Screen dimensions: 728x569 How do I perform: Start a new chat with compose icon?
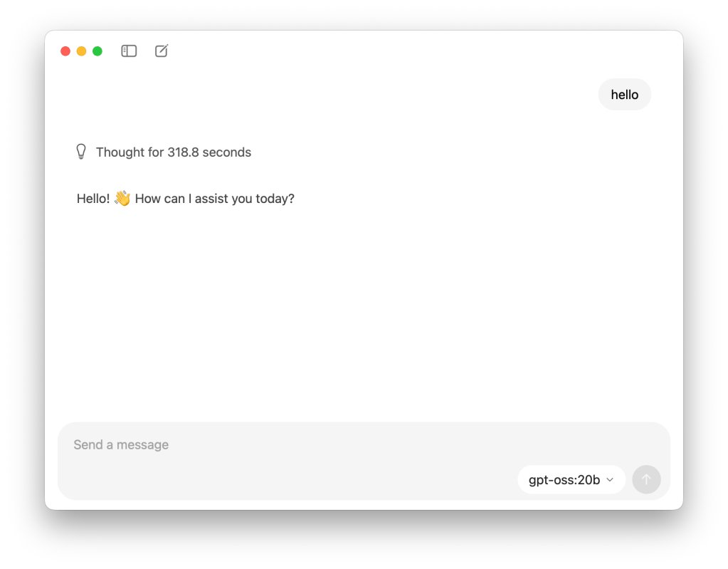pos(161,51)
